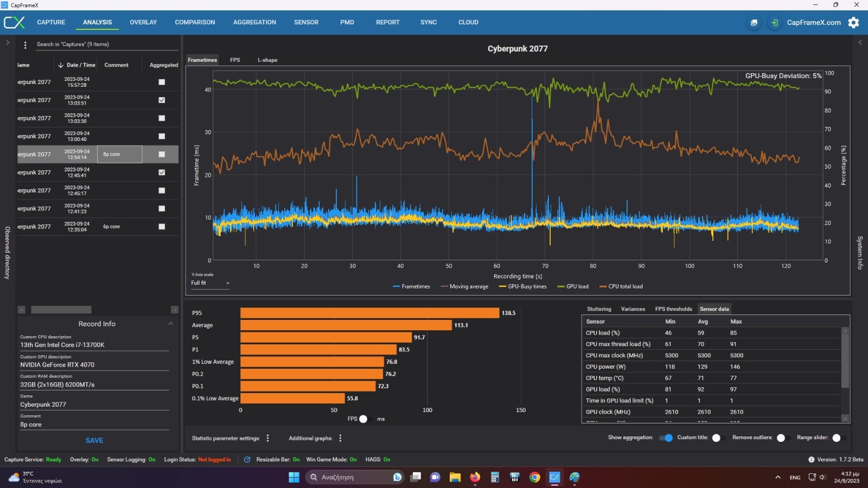
Task: Check Aggregated for 13:00:40 capture
Action: click(162, 136)
